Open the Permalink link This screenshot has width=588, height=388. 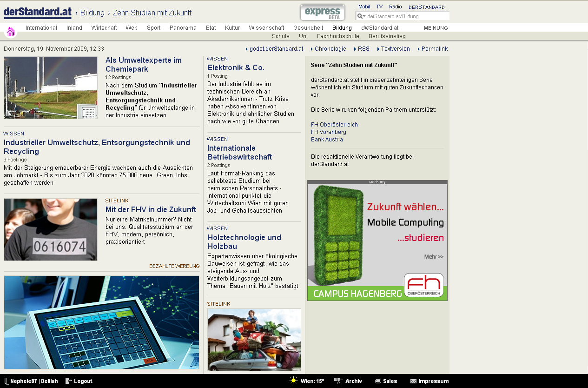point(435,49)
